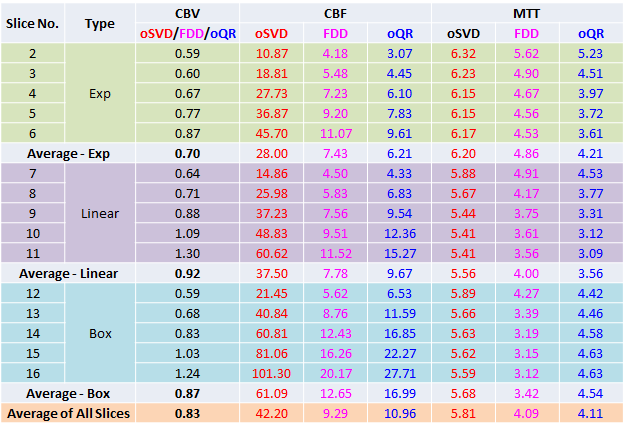Select the CBV header cell
624x425 pixels.
(x=187, y=14)
